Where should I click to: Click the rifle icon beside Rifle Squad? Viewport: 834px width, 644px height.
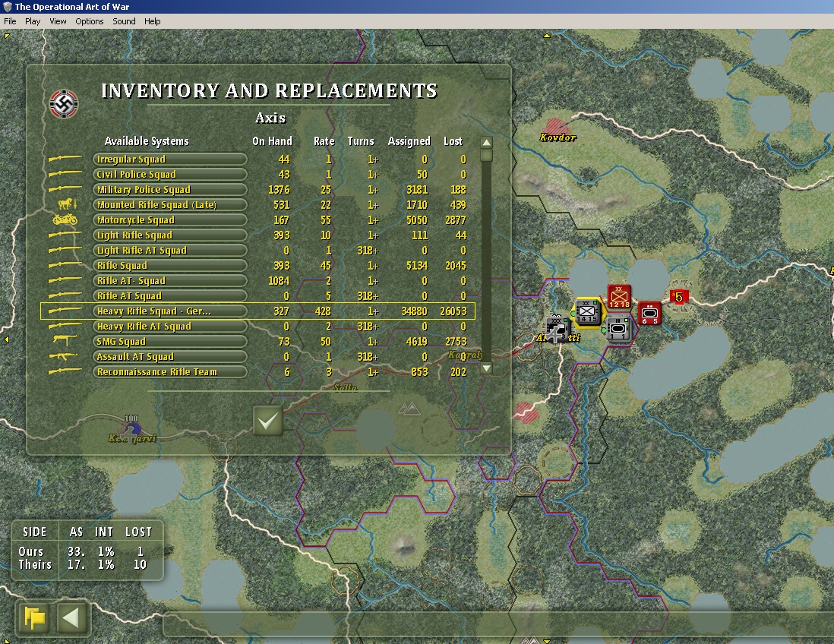pyautogui.click(x=65, y=264)
